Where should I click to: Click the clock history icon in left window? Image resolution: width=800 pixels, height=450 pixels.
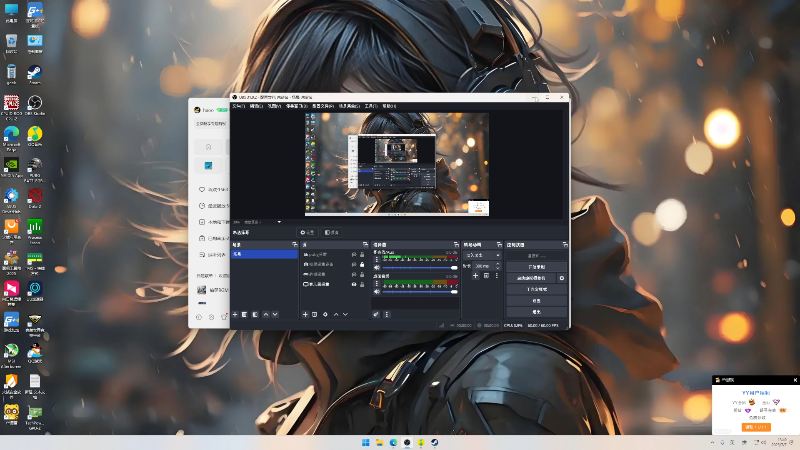point(202,206)
